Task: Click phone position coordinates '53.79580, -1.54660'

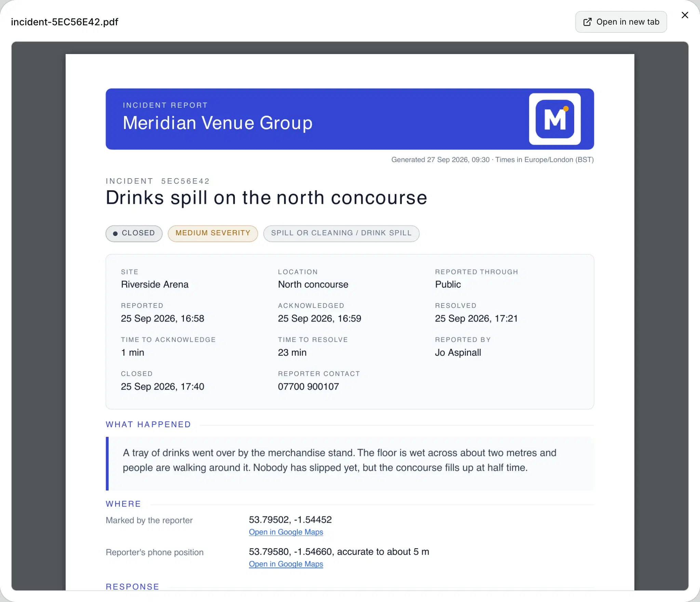Action: point(290,551)
